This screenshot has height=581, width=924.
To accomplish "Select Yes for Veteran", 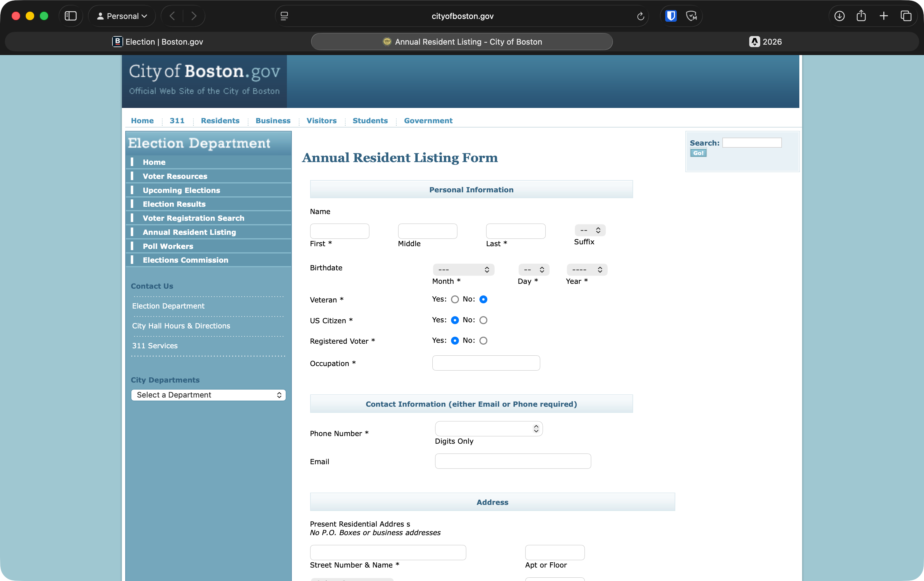I will pos(455,300).
